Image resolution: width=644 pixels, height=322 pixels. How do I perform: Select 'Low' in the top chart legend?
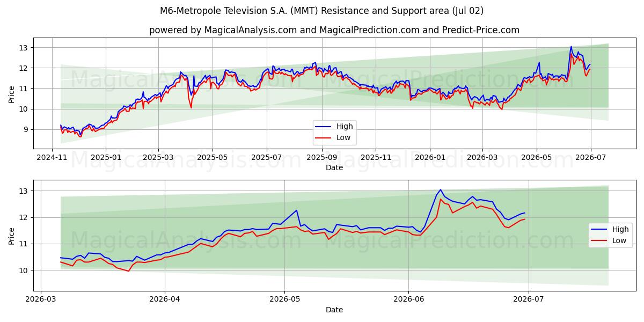(343, 137)
